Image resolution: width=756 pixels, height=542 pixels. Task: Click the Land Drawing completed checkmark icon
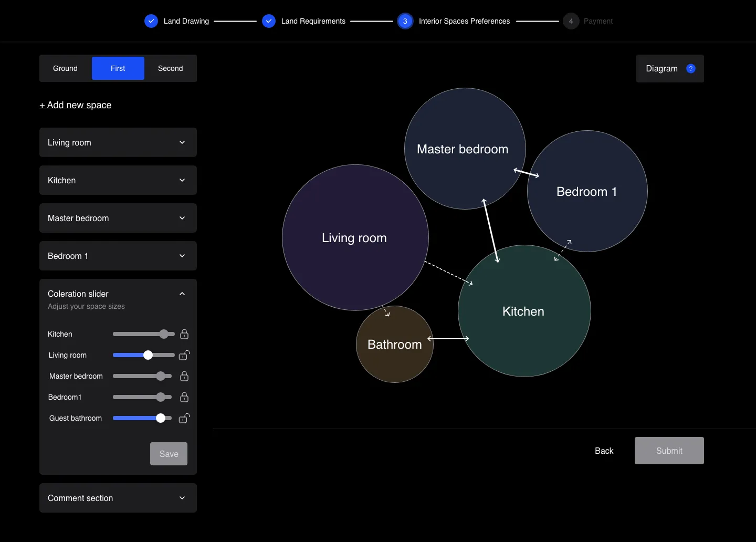coord(151,21)
